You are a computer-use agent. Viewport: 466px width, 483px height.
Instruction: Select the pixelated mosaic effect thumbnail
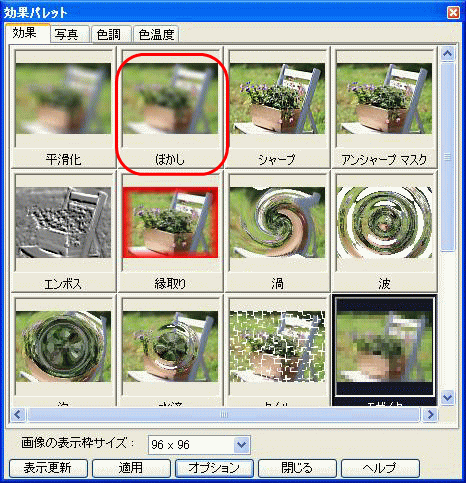tap(384, 350)
